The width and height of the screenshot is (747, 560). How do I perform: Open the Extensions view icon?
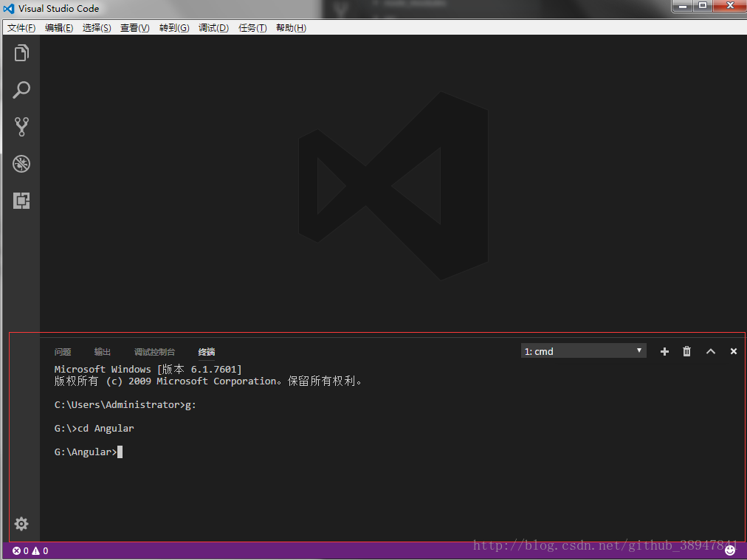(x=21, y=201)
